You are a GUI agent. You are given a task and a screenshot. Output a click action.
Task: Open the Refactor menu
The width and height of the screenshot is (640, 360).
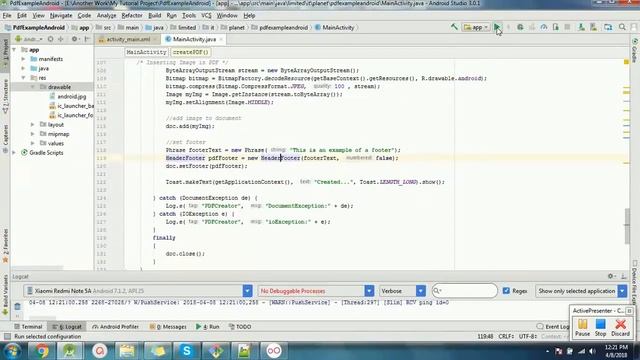132,16
